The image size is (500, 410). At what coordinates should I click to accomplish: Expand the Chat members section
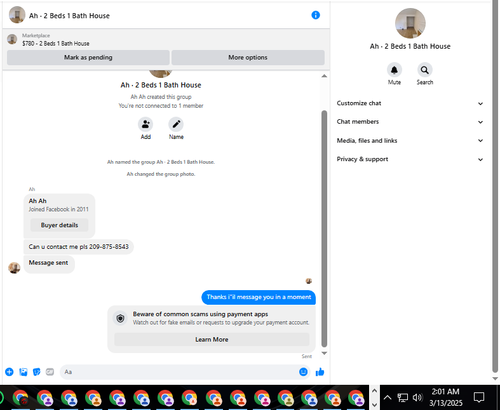[x=410, y=122]
